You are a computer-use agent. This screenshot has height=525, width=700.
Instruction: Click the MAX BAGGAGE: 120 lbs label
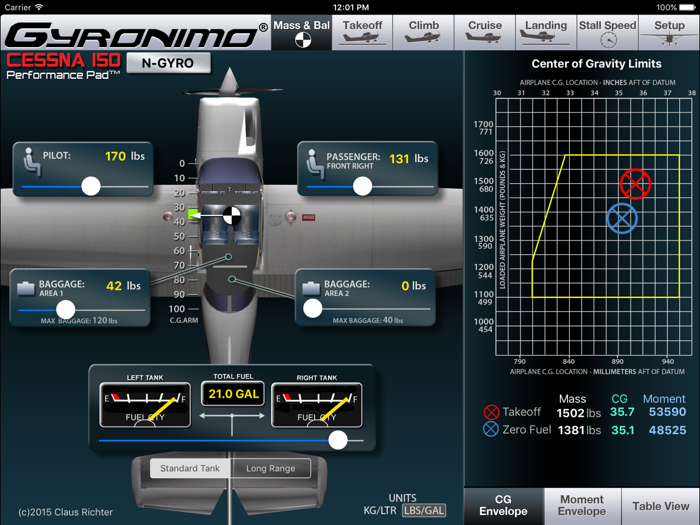[x=79, y=321]
